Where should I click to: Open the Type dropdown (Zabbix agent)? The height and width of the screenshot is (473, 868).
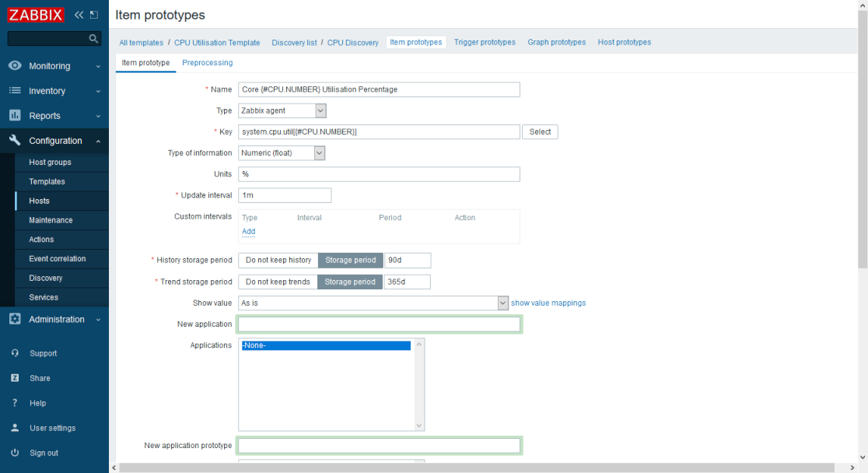[x=282, y=110]
